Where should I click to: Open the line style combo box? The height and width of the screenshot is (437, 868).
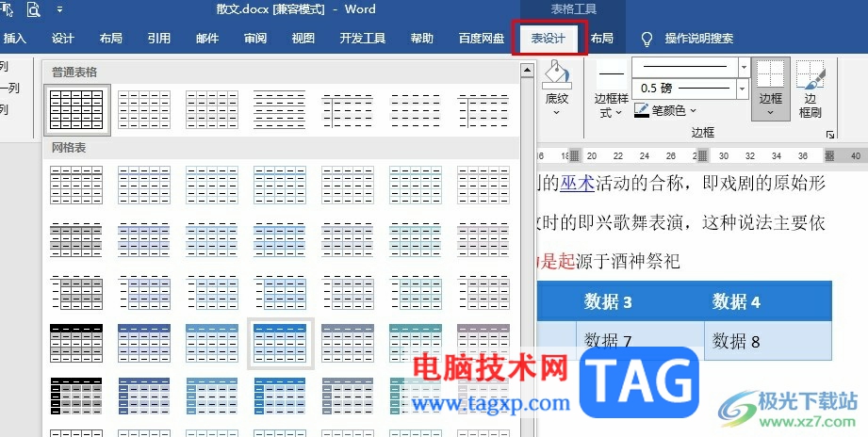pos(690,68)
